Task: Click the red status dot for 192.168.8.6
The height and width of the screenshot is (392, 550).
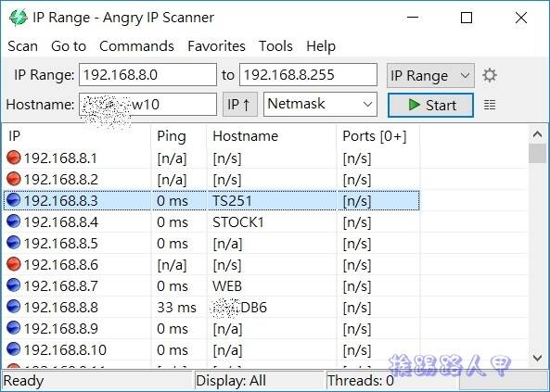Action: tap(14, 264)
